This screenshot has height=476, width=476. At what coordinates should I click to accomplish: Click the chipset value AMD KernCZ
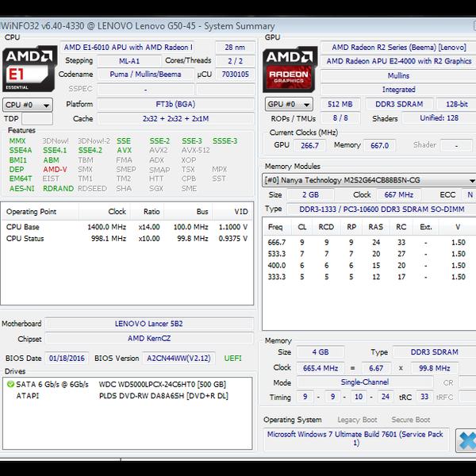coord(149,339)
